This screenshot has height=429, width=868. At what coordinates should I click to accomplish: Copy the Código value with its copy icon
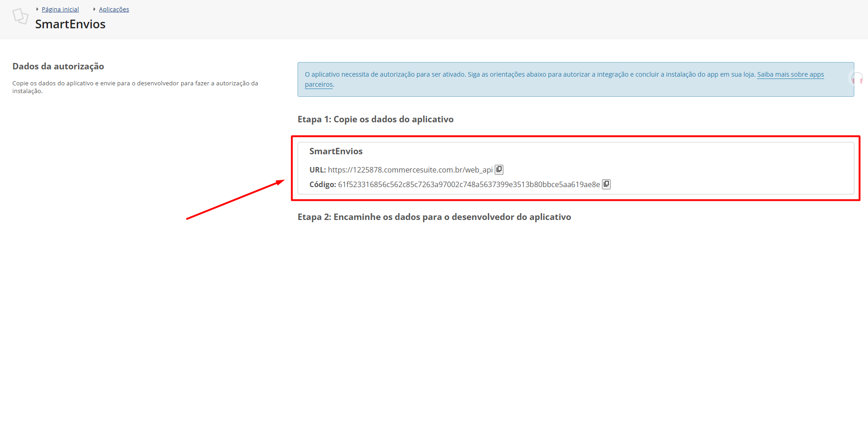(x=606, y=184)
